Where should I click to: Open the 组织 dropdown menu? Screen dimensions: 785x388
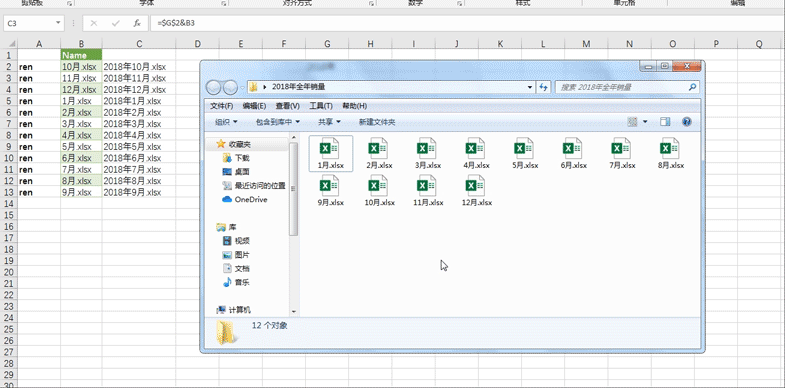point(226,122)
